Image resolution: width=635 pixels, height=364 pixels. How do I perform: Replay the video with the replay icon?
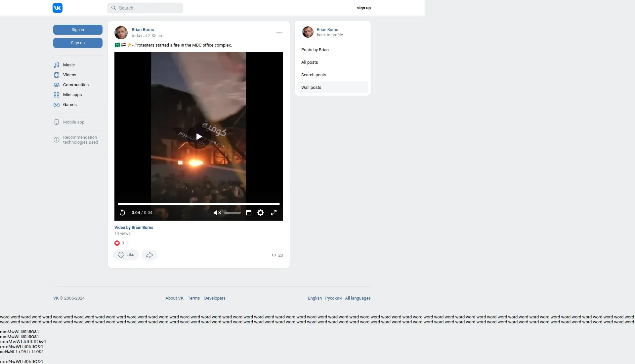[x=122, y=213]
